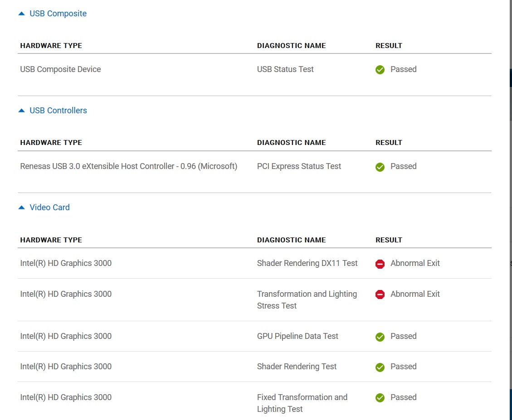
Task: Collapse the USB Controllers section arrow
Action: pos(21,111)
